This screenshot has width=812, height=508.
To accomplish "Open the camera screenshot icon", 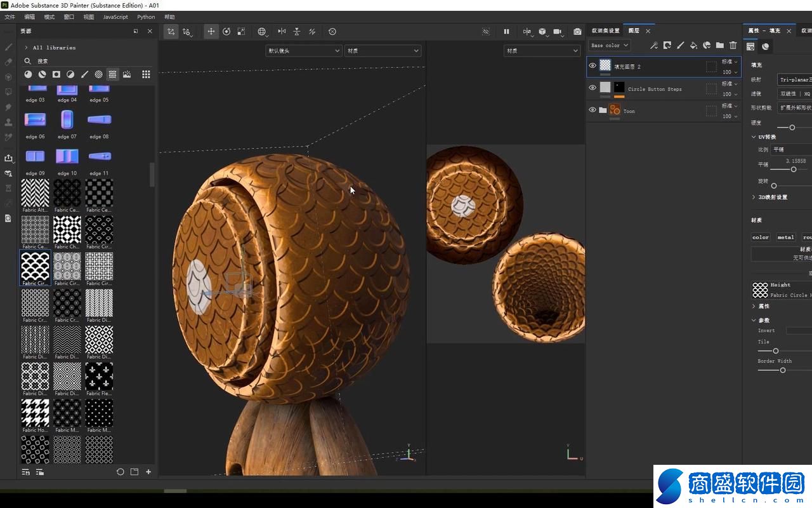I will tap(577, 31).
